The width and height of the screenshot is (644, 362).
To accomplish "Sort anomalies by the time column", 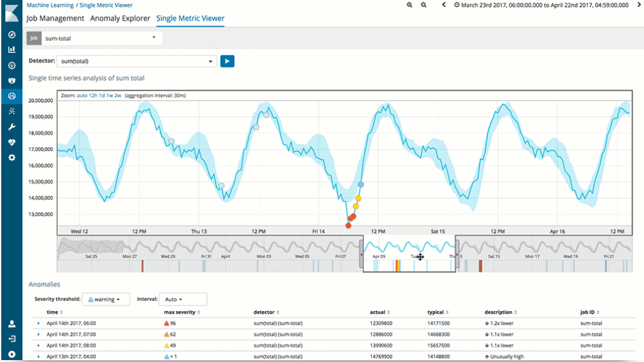I will (x=55, y=312).
